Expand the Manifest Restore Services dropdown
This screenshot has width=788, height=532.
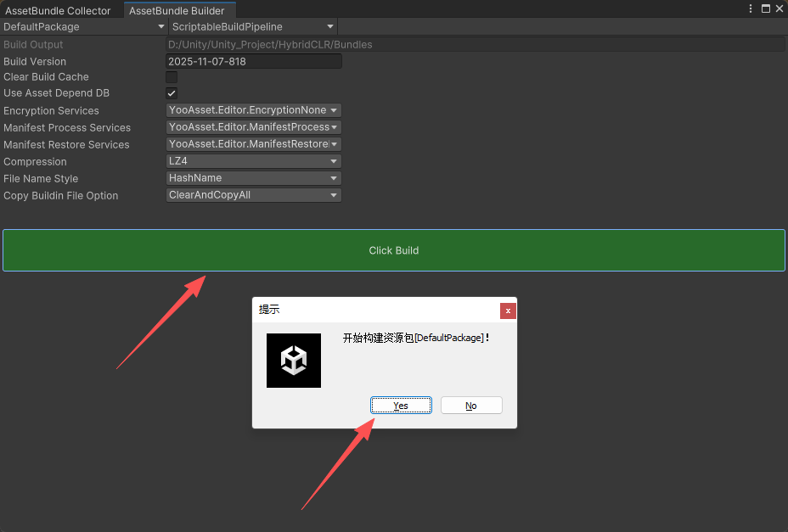tap(253, 144)
